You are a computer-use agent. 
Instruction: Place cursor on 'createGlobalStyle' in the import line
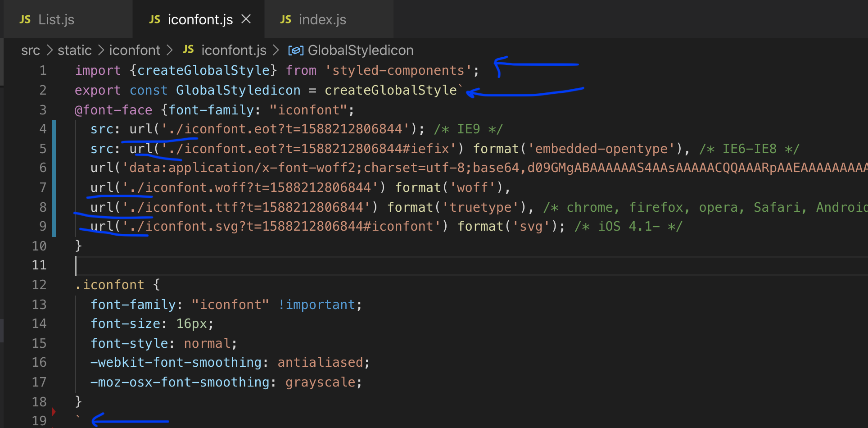pyautogui.click(x=203, y=71)
